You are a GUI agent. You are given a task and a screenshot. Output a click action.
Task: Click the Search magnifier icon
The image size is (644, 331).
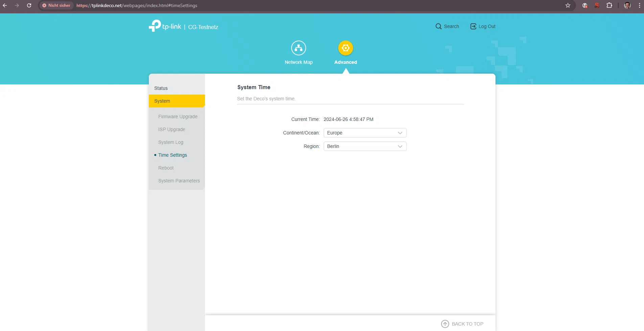pos(438,26)
